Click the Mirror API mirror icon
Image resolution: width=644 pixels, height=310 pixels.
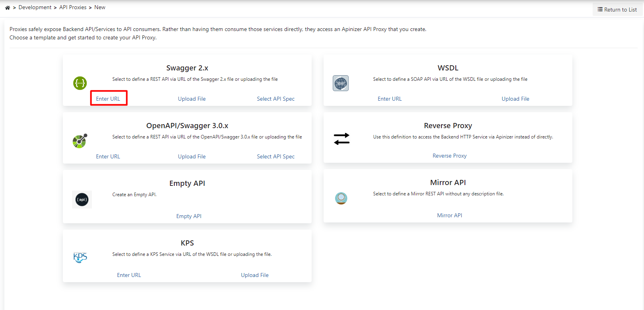pos(341,198)
